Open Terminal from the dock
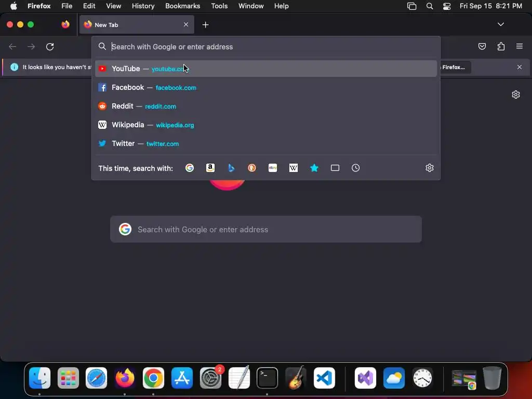Viewport: 532px width, 399px height. click(x=267, y=378)
